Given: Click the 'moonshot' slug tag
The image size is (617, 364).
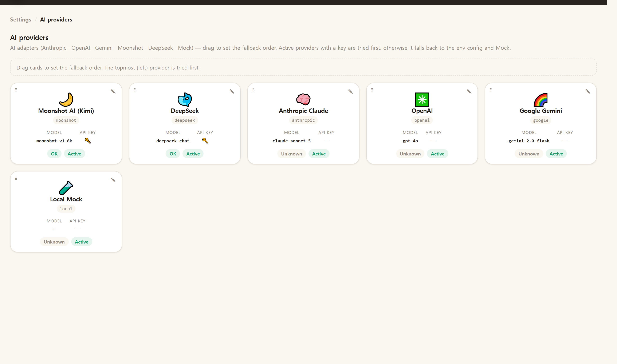Looking at the screenshot, I should pos(66,120).
